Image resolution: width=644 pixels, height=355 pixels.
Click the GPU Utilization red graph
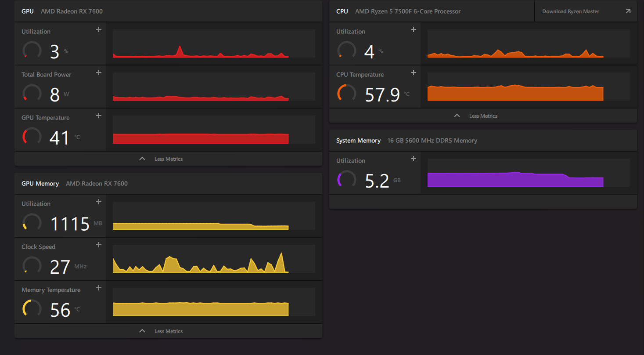[x=214, y=43]
